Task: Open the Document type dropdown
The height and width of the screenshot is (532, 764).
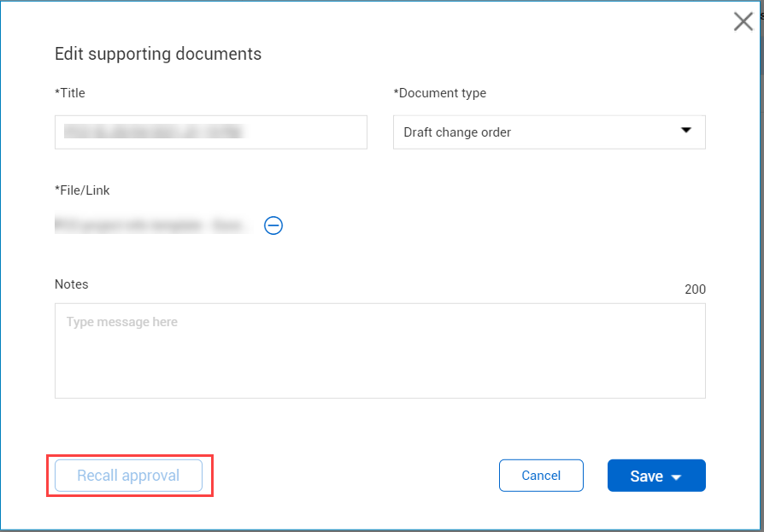Action: coord(549,132)
